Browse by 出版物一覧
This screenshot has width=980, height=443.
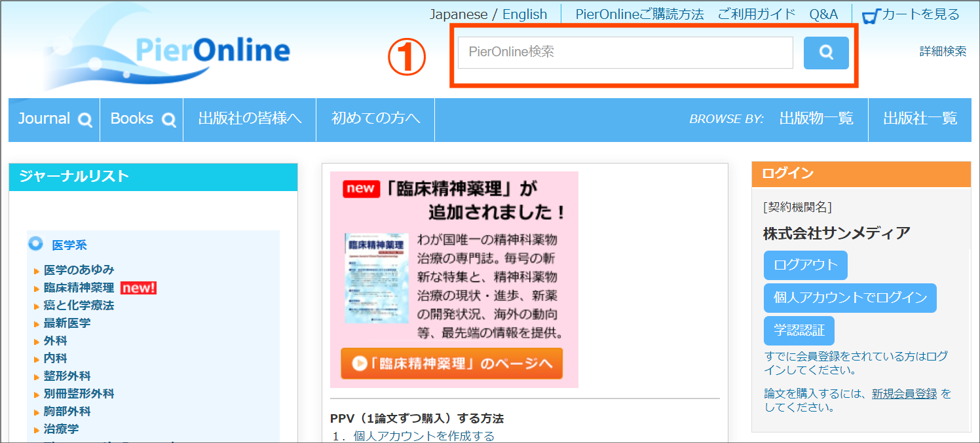click(x=816, y=118)
